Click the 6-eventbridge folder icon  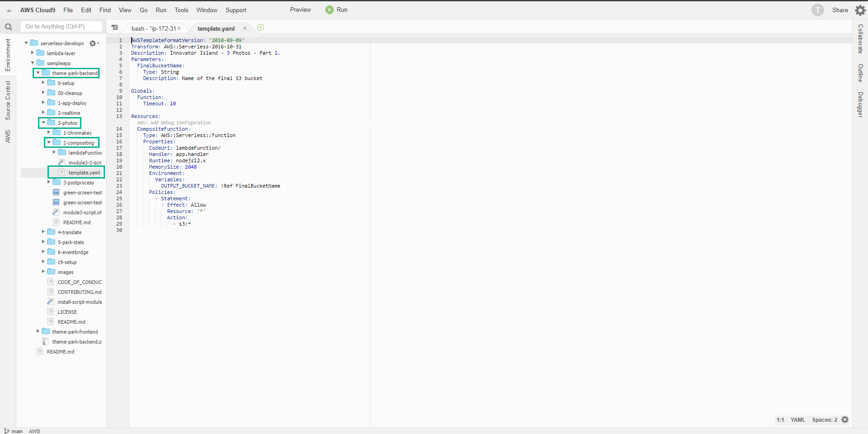[x=51, y=252]
